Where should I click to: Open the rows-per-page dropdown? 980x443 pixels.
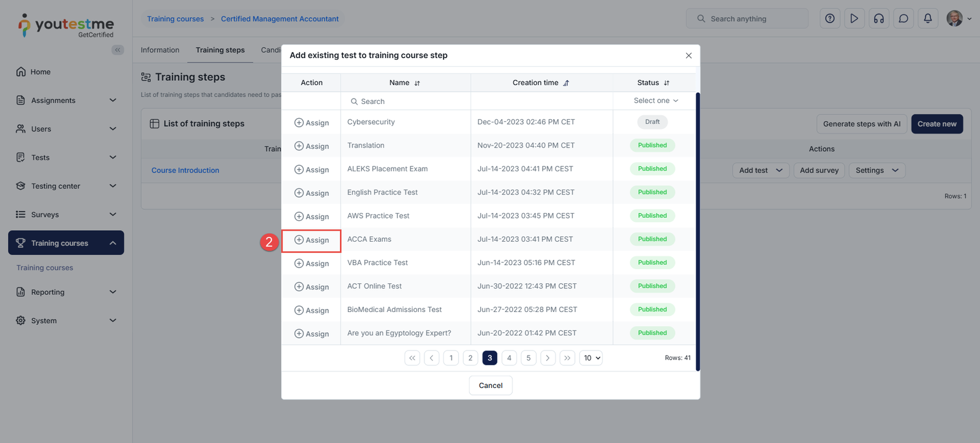point(591,358)
